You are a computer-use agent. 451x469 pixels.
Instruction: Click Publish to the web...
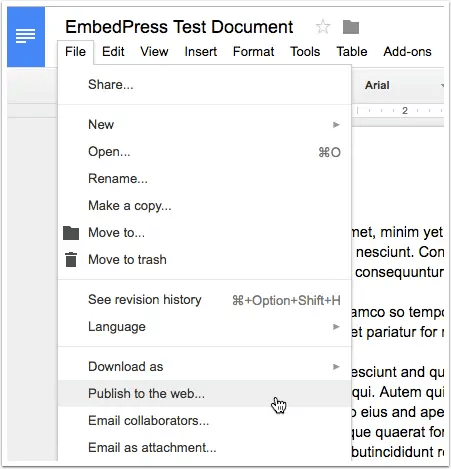pos(205,394)
